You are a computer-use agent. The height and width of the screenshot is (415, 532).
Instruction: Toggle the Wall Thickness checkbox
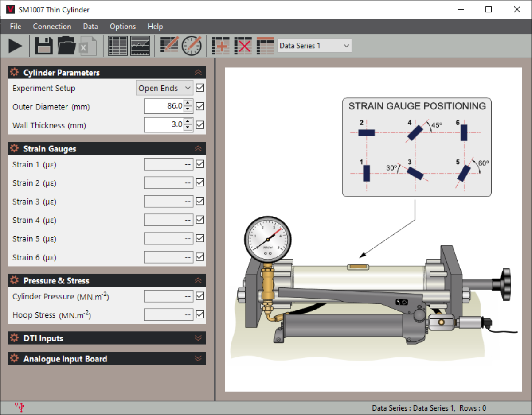click(x=200, y=125)
